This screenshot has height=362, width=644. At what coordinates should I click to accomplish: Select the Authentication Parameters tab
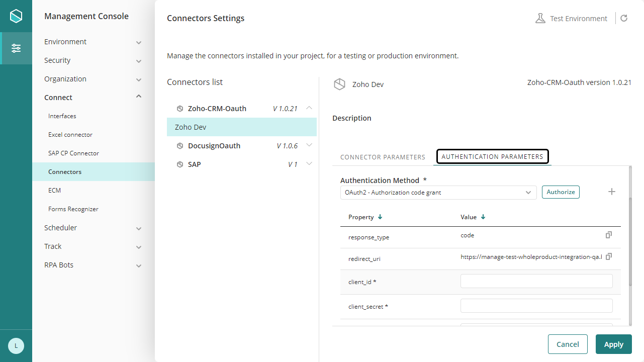pyautogui.click(x=492, y=157)
